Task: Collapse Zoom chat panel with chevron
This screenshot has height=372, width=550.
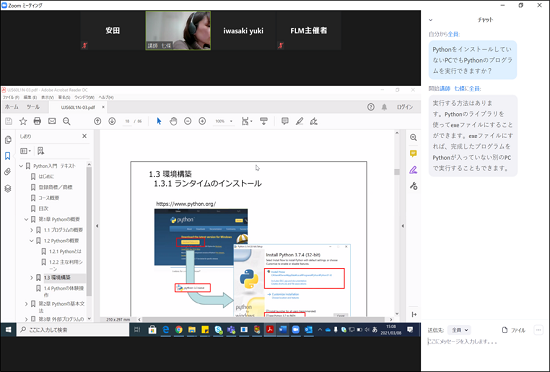Action: click(x=431, y=20)
